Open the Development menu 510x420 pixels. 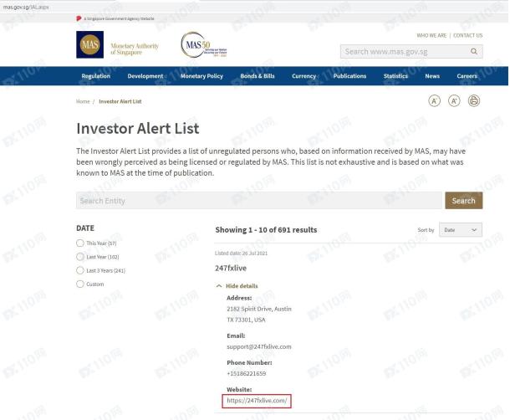pyautogui.click(x=145, y=76)
